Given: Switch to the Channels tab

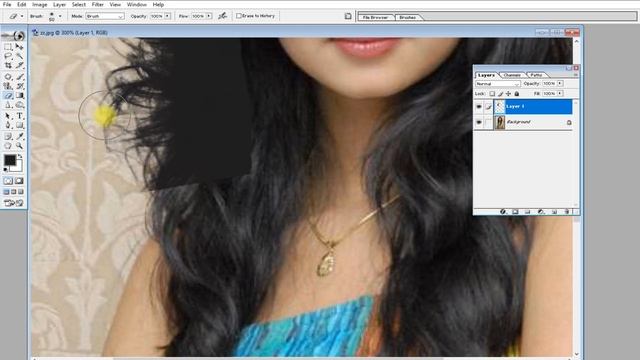Looking at the screenshot, I should [512, 75].
